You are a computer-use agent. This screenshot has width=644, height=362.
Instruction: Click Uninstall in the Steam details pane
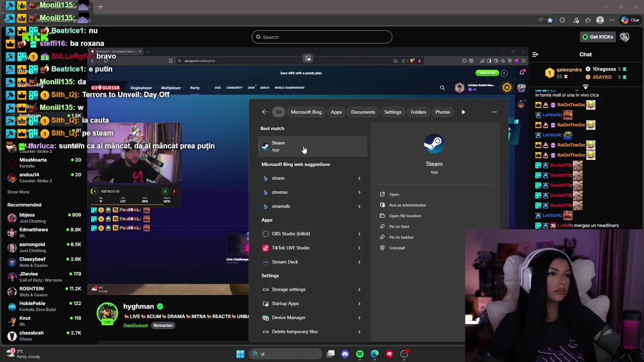[x=397, y=248]
